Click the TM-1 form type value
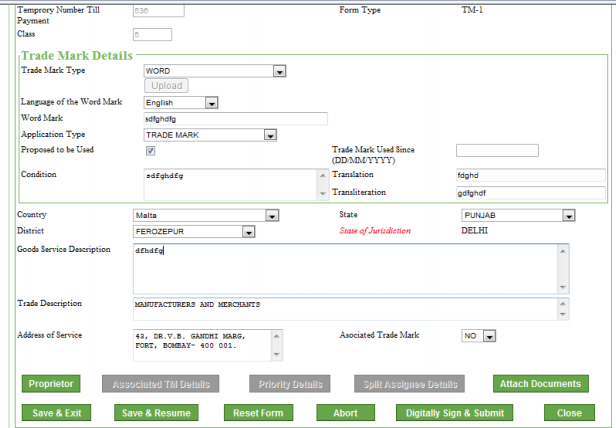This screenshot has height=428, width=616. coord(472,10)
